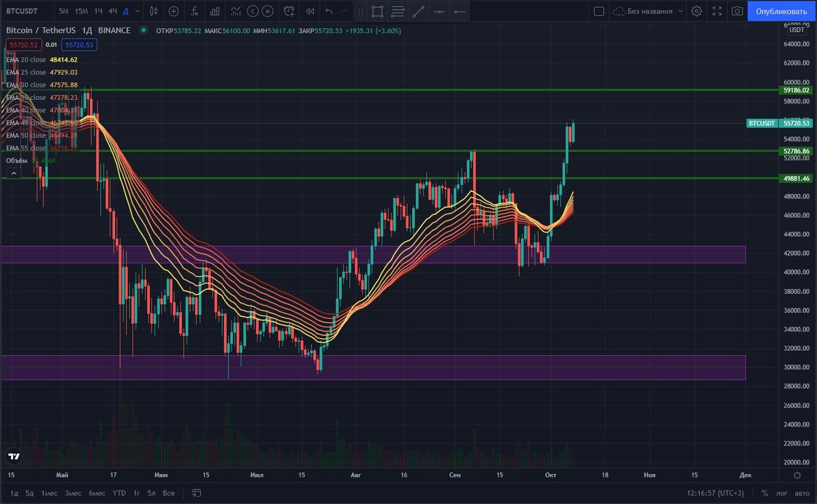Screen dimensions: 817x504
Task: Select the EMA 25 close indicator legend
Action: [x=42, y=72]
